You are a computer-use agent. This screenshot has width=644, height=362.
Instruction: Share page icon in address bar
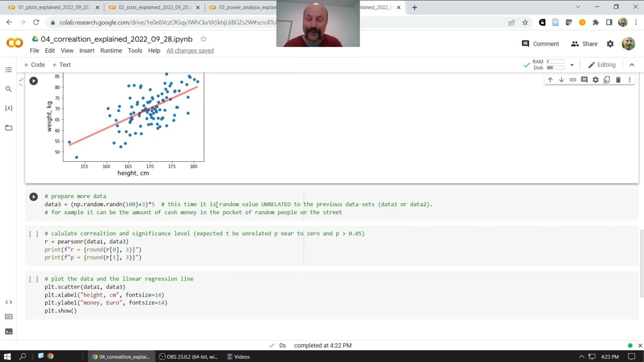click(x=512, y=22)
